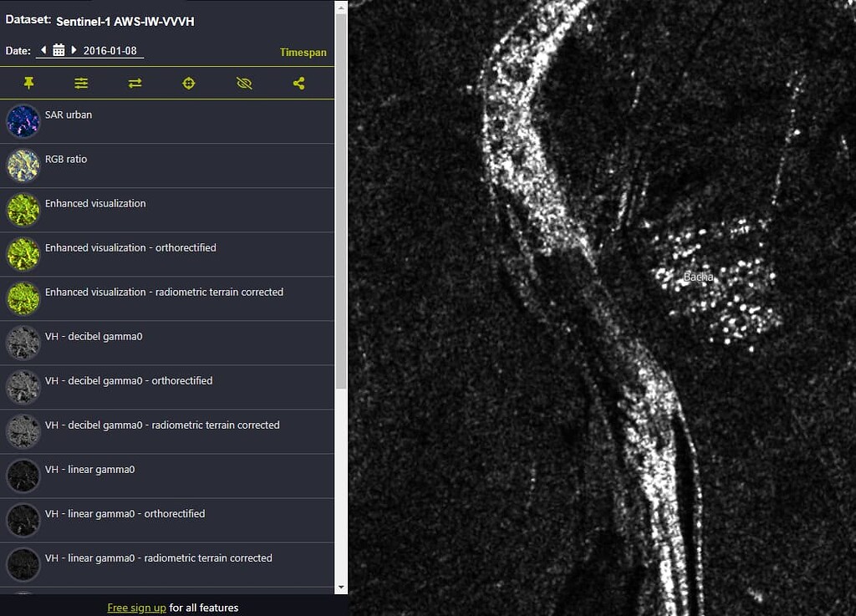The width and height of the screenshot is (856, 616).
Task: Toggle crossed-eye layer visibility off
Action: (x=243, y=83)
